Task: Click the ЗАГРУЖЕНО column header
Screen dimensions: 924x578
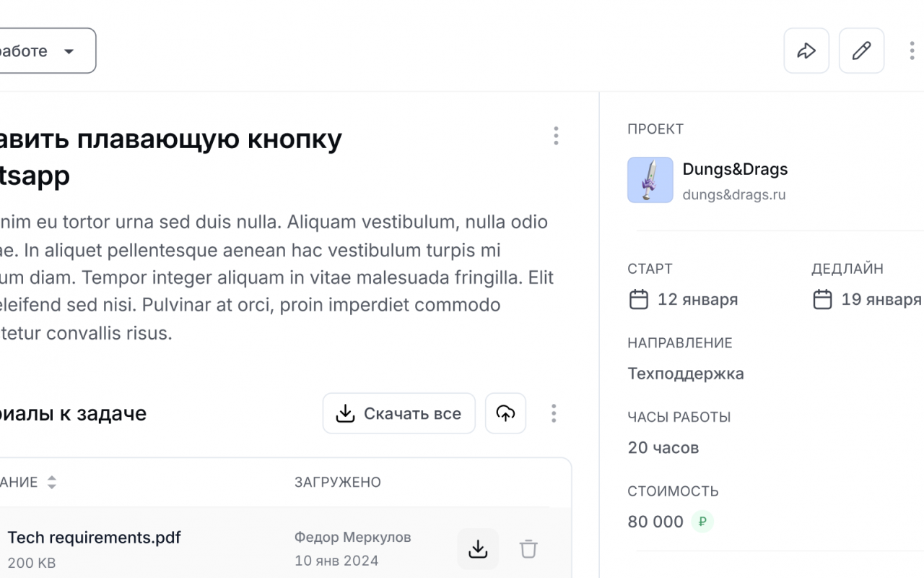Action: (x=337, y=482)
